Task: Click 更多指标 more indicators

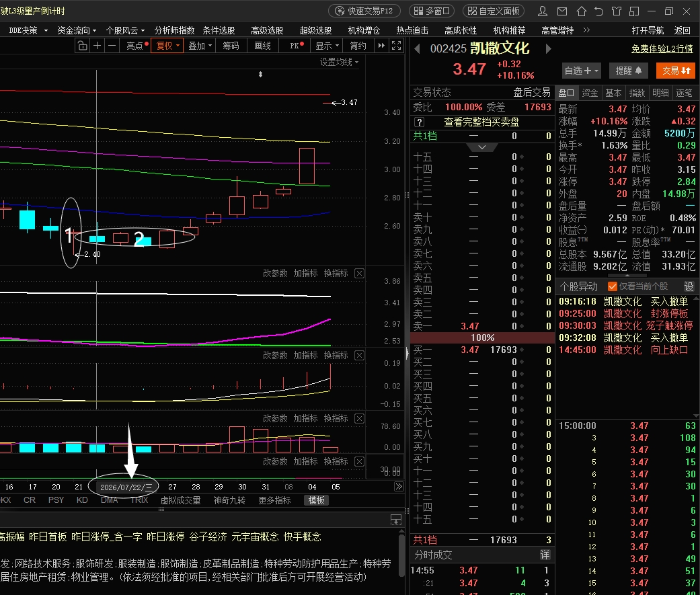Action: point(274,500)
